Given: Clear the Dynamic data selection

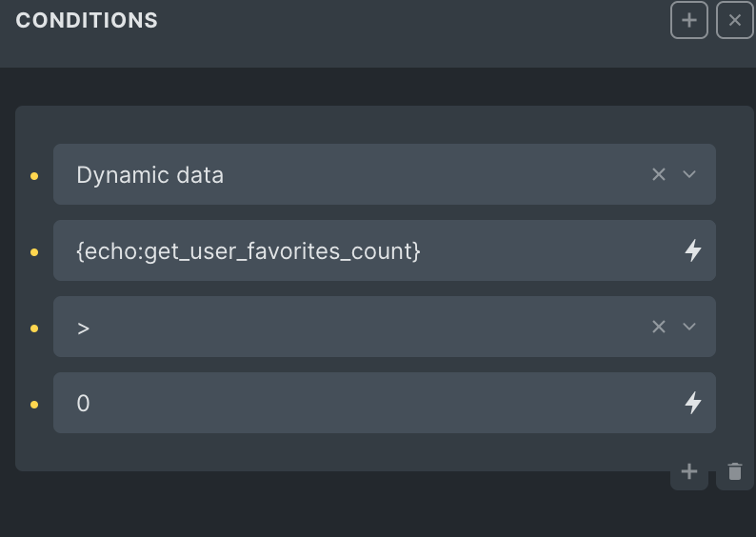Looking at the screenshot, I should click(659, 174).
